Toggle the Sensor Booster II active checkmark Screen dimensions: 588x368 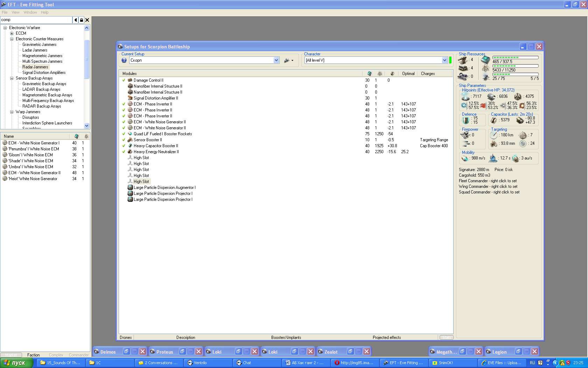click(x=124, y=140)
